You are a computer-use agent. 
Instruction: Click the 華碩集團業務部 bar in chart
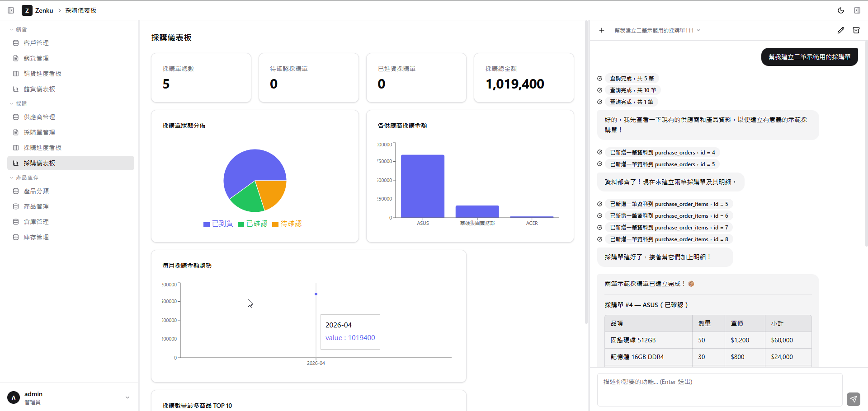point(477,211)
